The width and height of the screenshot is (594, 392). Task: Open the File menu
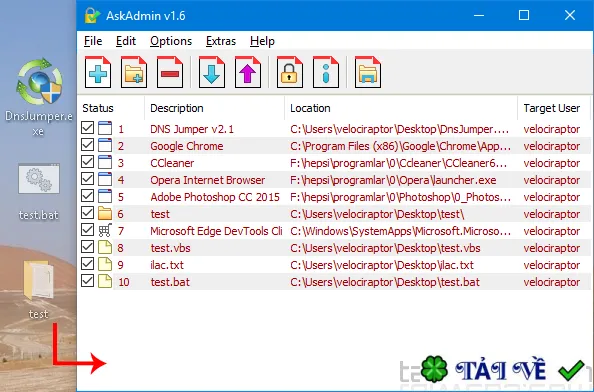pyautogui.click(x=93, y=41)
